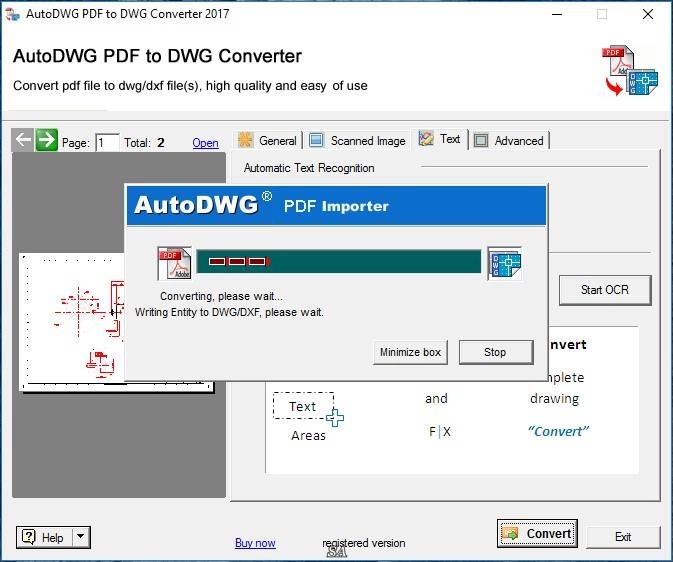Open the Advanced tab
Image resolution: width=673 pixels, height=562 pixels.
click(509, 140)
